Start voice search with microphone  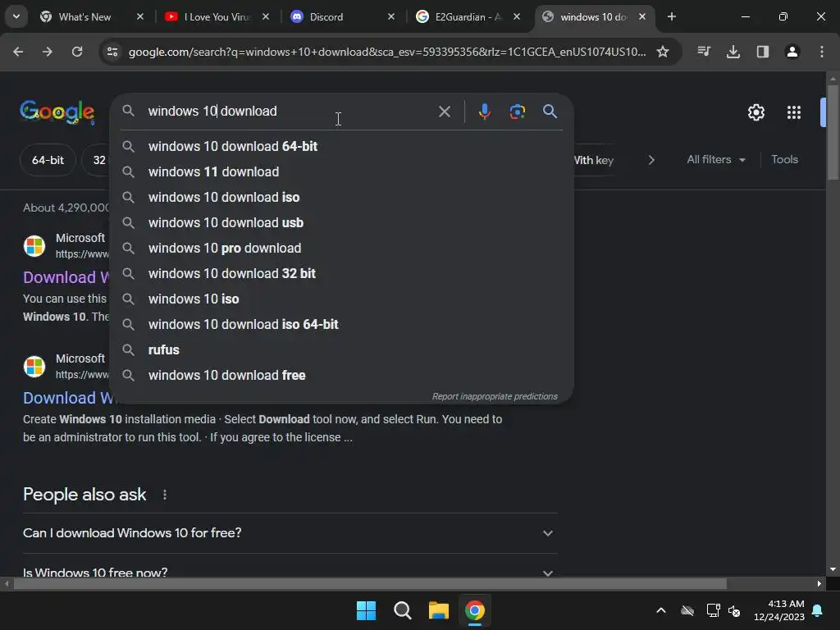click(x=485, y=112)
